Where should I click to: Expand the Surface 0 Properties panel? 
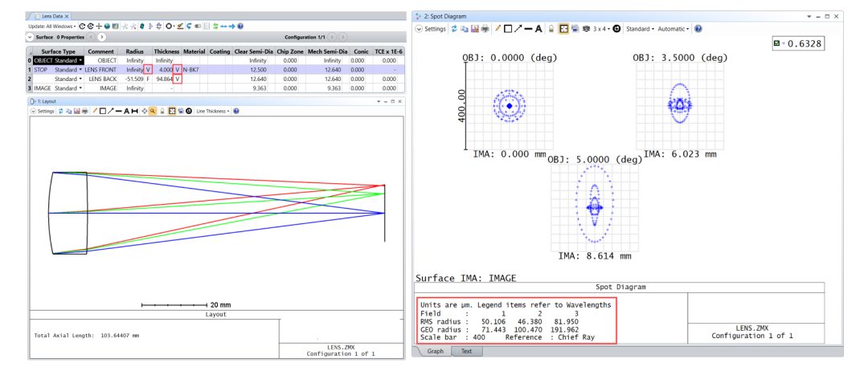tap(30, 37)
